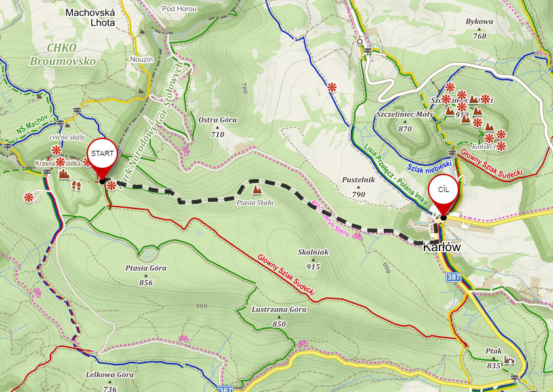Viewport: 553px width, 392px height.
Task: Click road number 387 shield near Karłów
Action: [x=453, y=277]
